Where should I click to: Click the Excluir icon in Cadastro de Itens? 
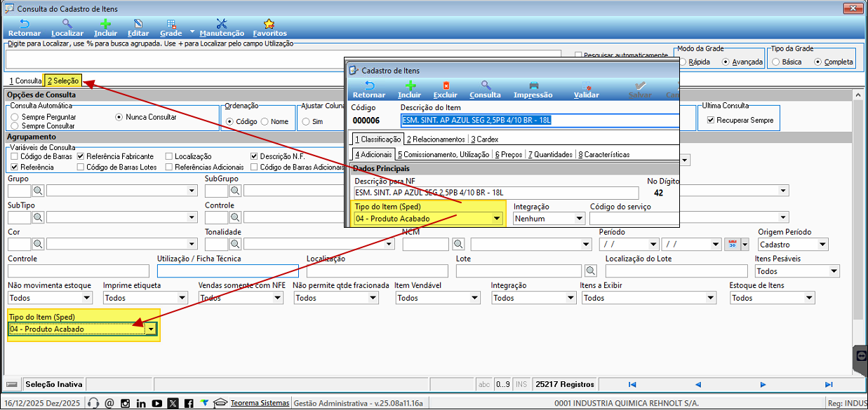445,86
